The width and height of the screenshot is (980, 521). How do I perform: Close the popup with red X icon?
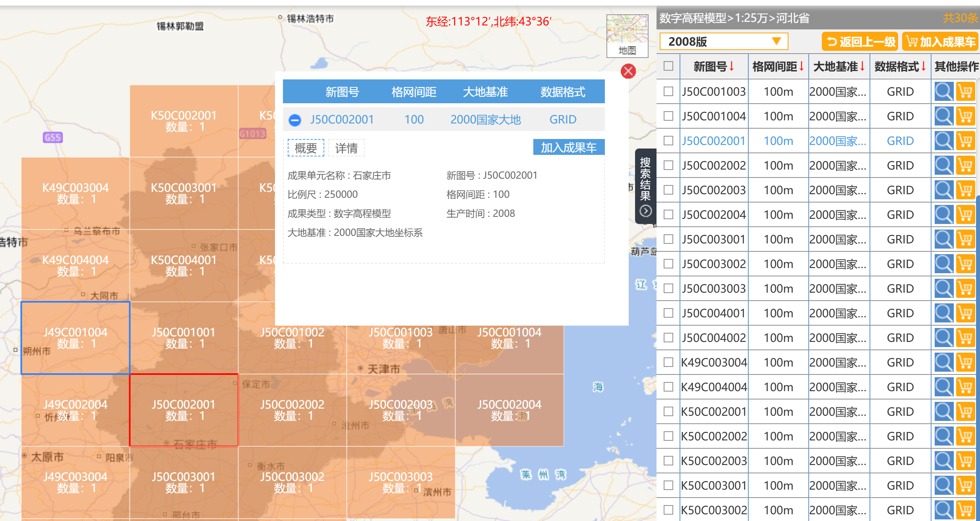(628, 71)
